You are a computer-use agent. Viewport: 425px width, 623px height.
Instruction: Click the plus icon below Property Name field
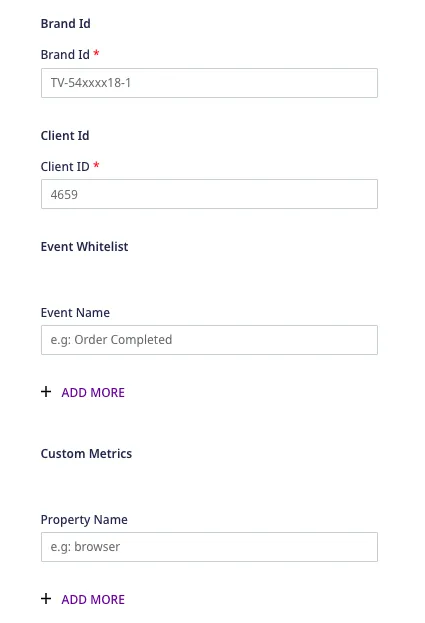(46, 599)
